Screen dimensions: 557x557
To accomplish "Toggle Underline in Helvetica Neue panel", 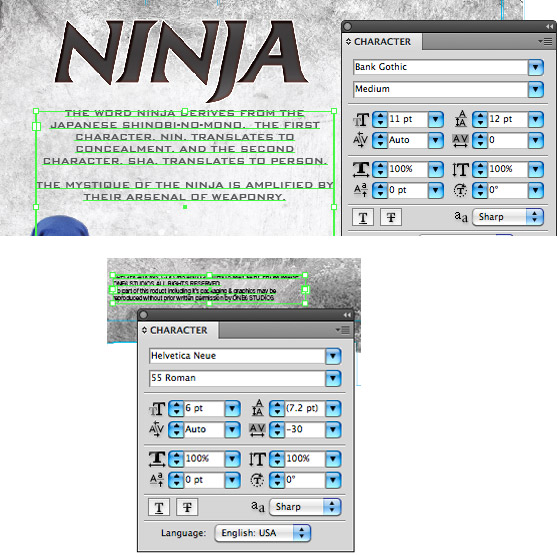I will tap(159, 507).
